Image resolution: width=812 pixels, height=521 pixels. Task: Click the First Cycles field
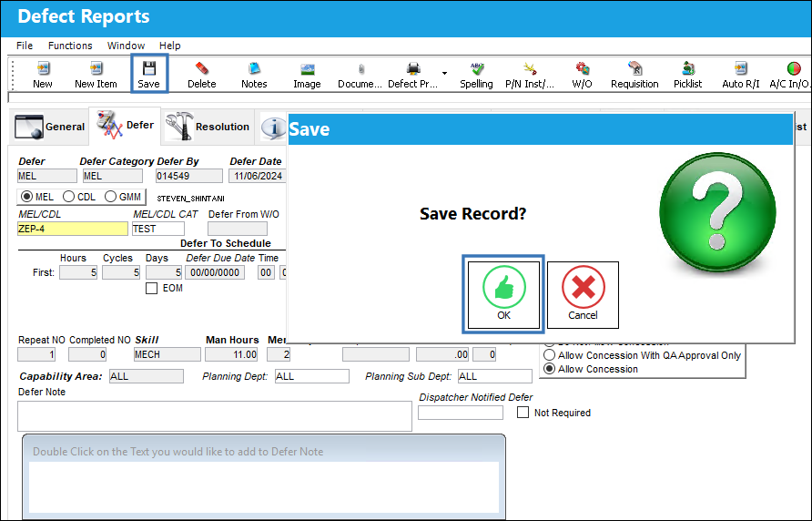(121, 272)
